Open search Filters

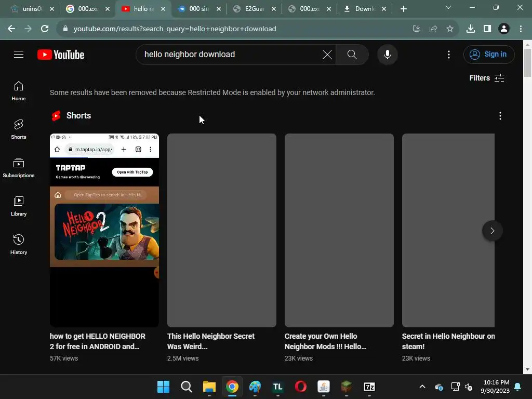[x=486, y=78]
